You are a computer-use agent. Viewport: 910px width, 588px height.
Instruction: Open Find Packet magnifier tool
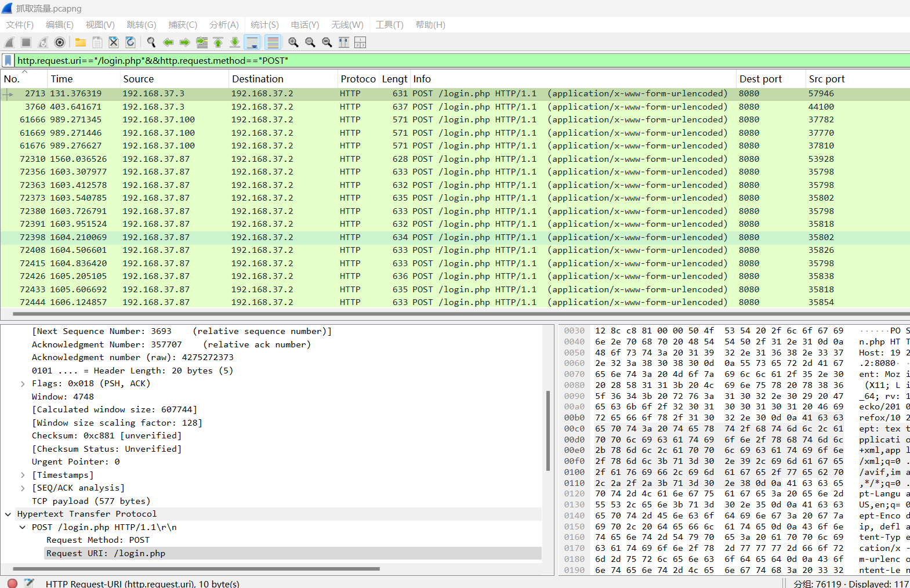151,42
